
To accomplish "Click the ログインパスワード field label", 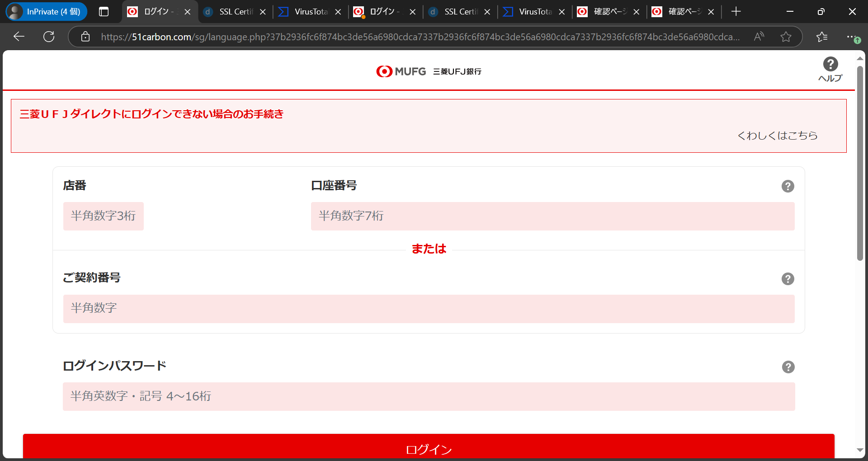I will pyautogui.click(x=115, y=366).
